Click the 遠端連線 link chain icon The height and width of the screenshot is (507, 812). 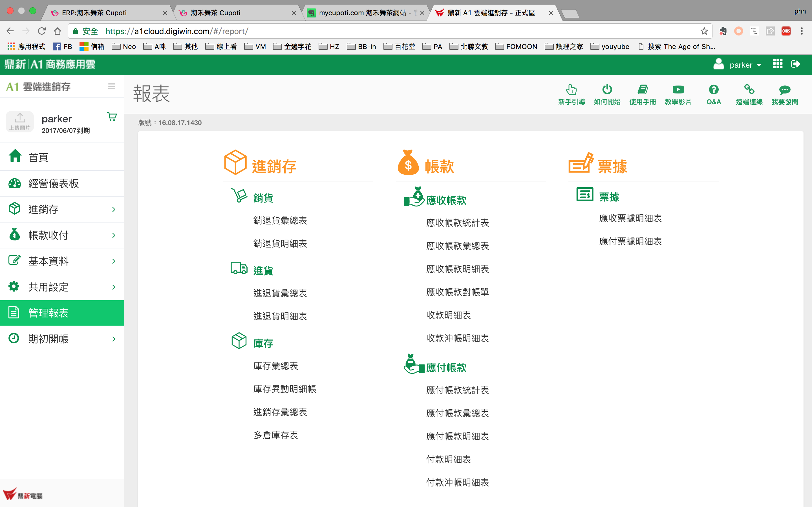click(x=749, y=90)
